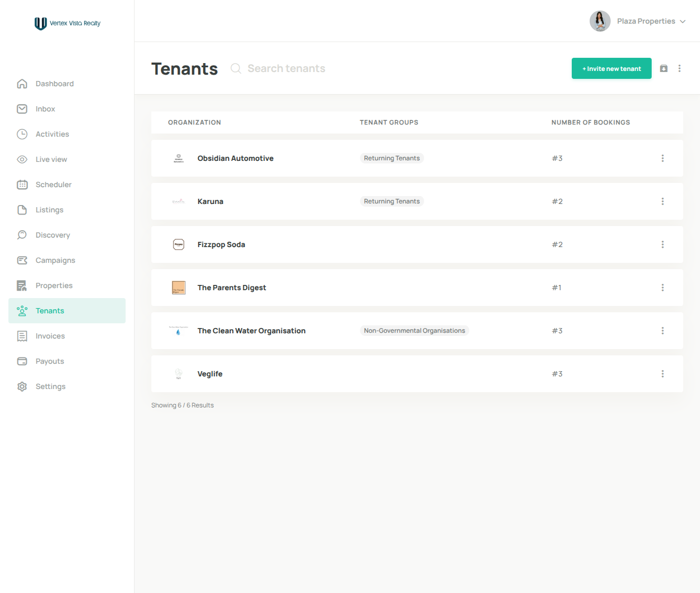The height and width of the screenshot is (593, 700).
Task: Expand the Plaza Properties account dropdown
Action: point(683,22)
